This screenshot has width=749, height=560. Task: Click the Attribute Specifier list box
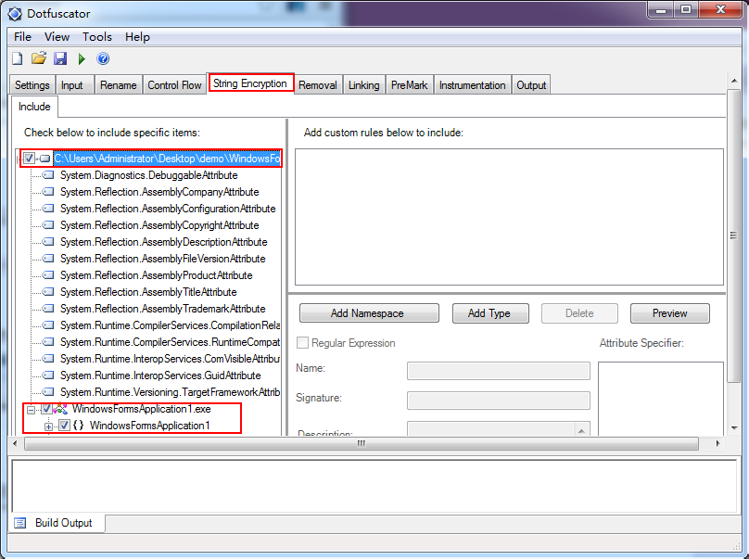(x=661, y=398)
